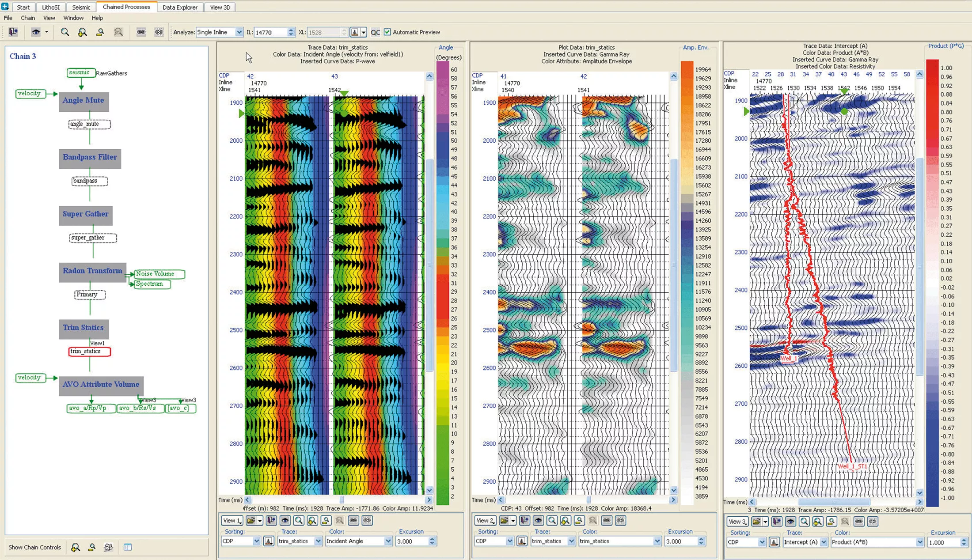
Task: Click the Show Chain Controls button
Action: click(x=35, y=547)
